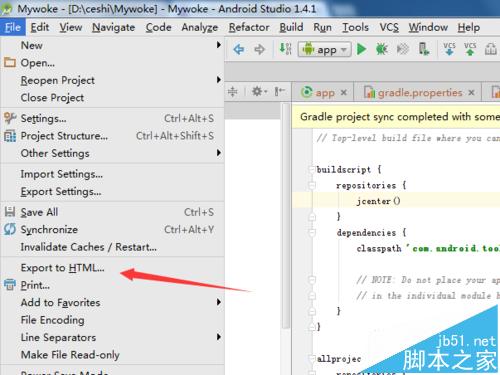Collapse the allprojects code fold marker

312,359
